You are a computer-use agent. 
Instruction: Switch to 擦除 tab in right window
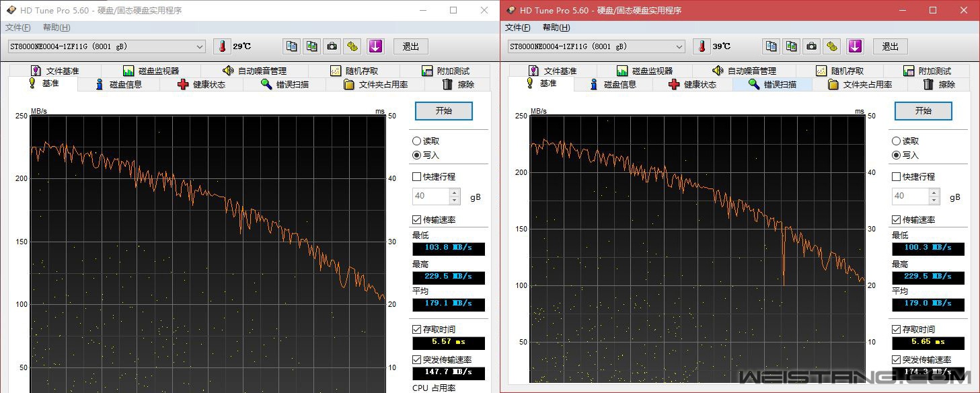pos(939,85)
